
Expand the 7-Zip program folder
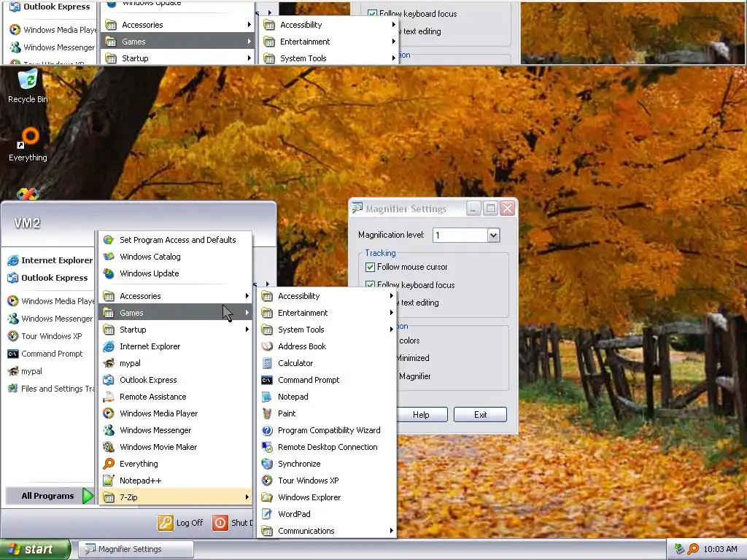(175, 497)
